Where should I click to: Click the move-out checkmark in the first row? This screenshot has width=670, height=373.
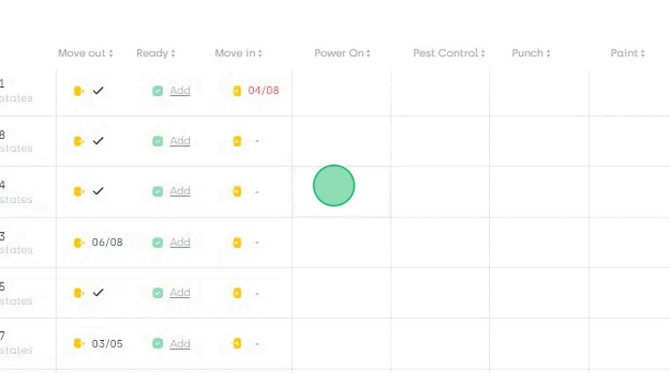(x=98, y=91)
